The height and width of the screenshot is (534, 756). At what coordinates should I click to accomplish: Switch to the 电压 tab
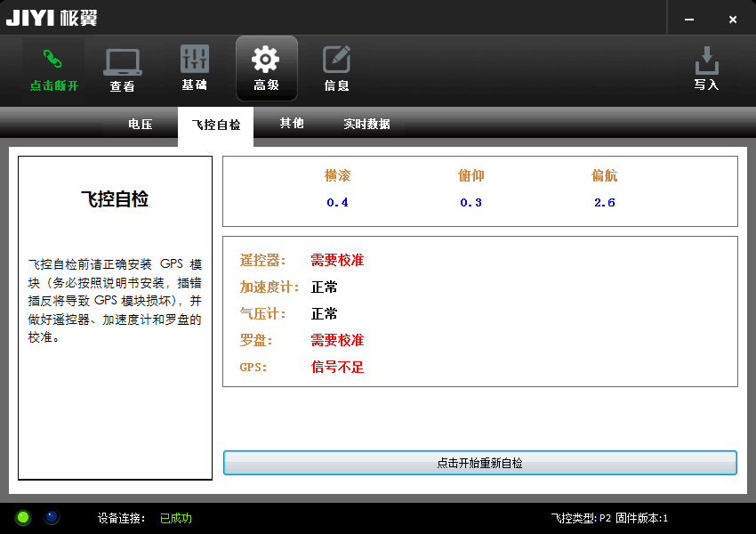(x=141, y=124)
